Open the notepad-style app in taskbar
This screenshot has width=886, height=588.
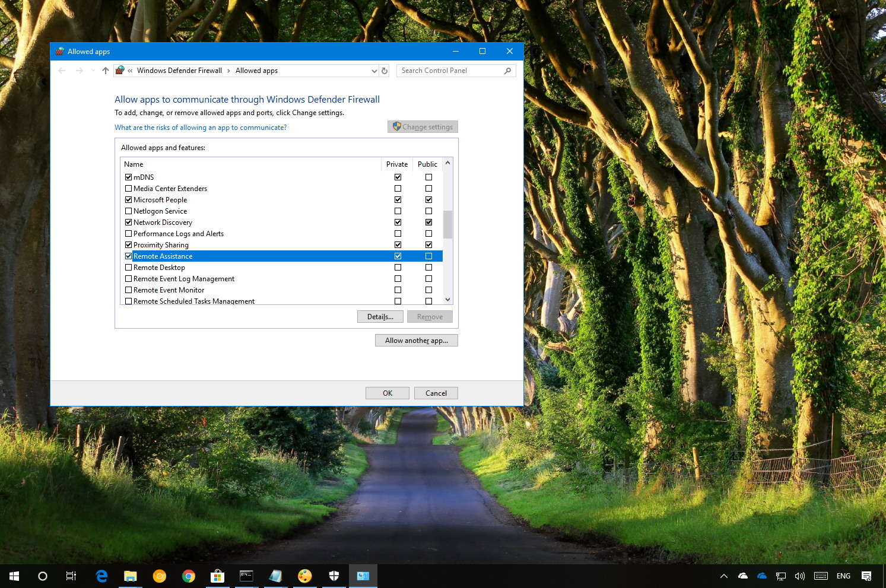(275, 576)
